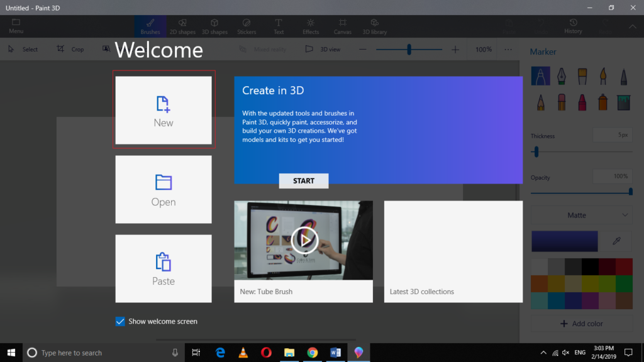Select the Eyedropper color picker
The height and width of the screenshot is (362, 644).
click(616, 241)
